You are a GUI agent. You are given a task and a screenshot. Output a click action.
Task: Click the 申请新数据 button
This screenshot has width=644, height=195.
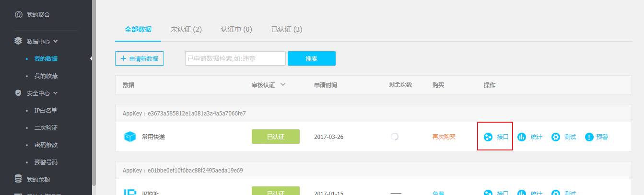[140, 58]
